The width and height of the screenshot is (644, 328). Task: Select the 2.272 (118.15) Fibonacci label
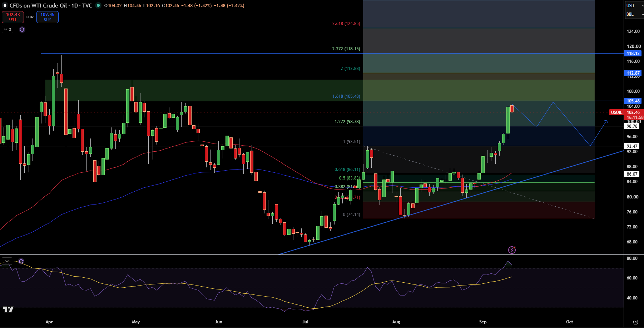point(346,49)
